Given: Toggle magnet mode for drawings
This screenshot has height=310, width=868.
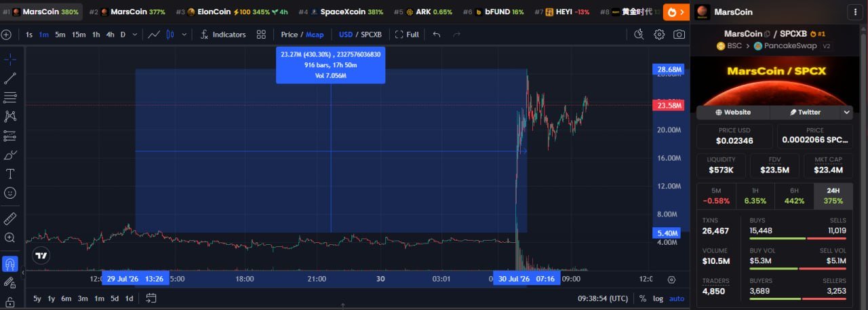Looking at the screenshot, I should [x=10, y=263].
